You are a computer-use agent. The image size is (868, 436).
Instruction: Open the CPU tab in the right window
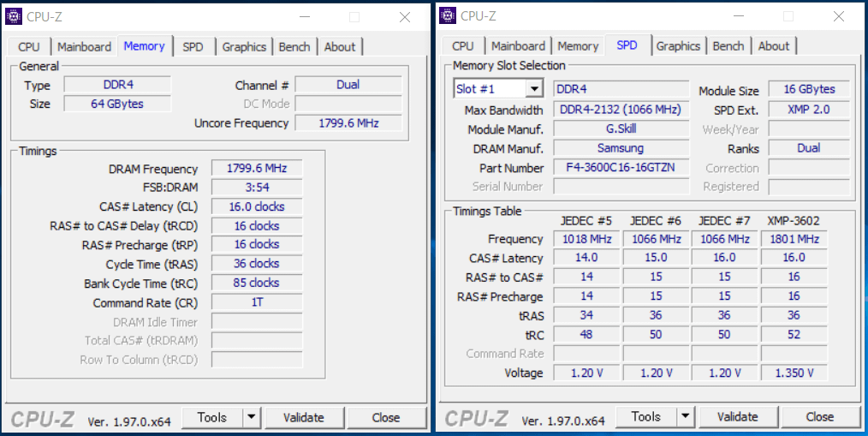tap(463, 46)
